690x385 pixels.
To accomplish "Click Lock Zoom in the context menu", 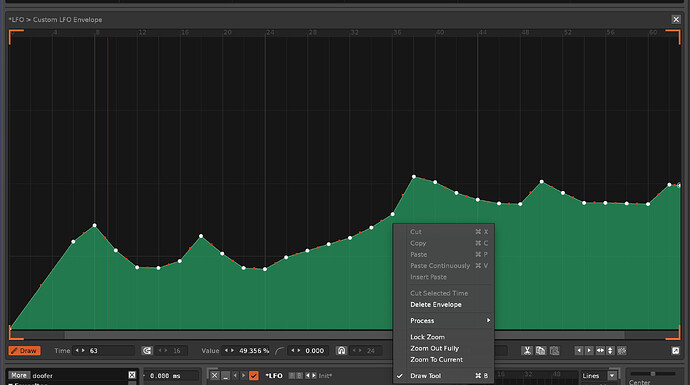I will coord(427,337).
